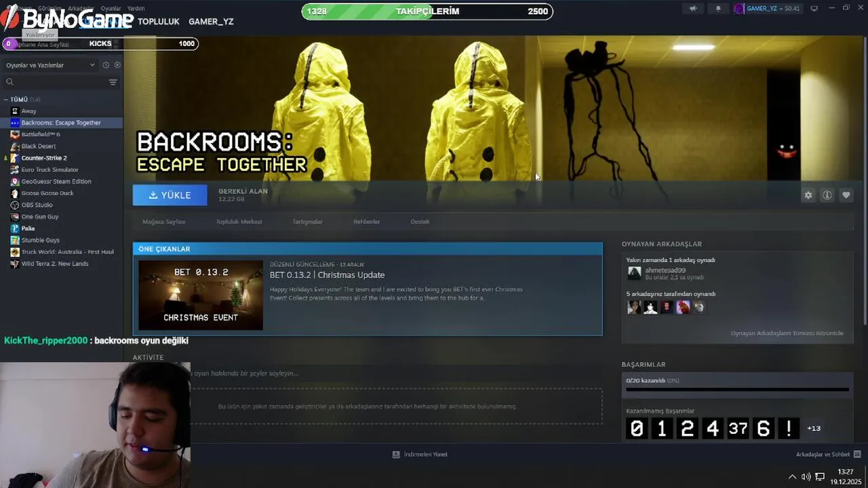Screen dimensions: 868x488
Task: Open advanced library filter icon
Action: click(x=113, y=82)
